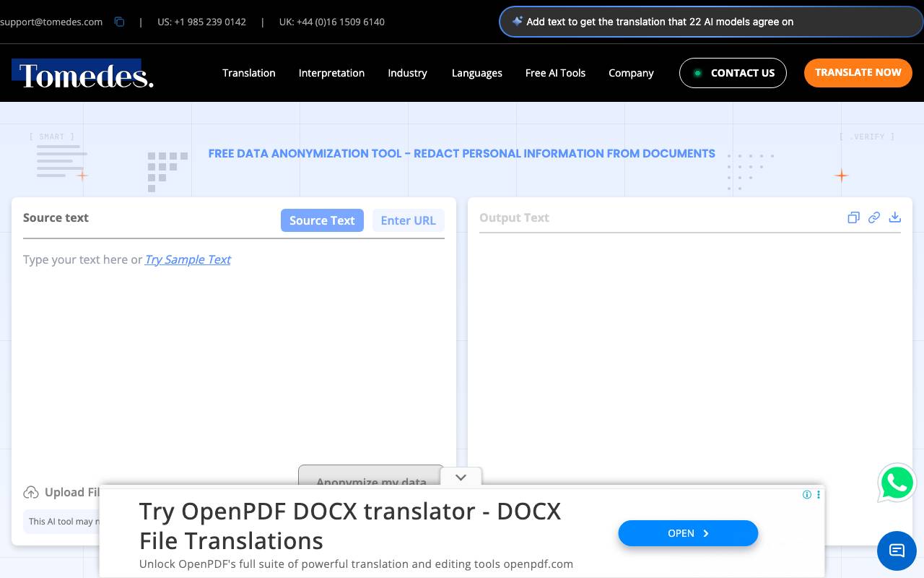Screen dimensions: 924x578
Task: Open ad options three-dot menu
Action: 818,495
